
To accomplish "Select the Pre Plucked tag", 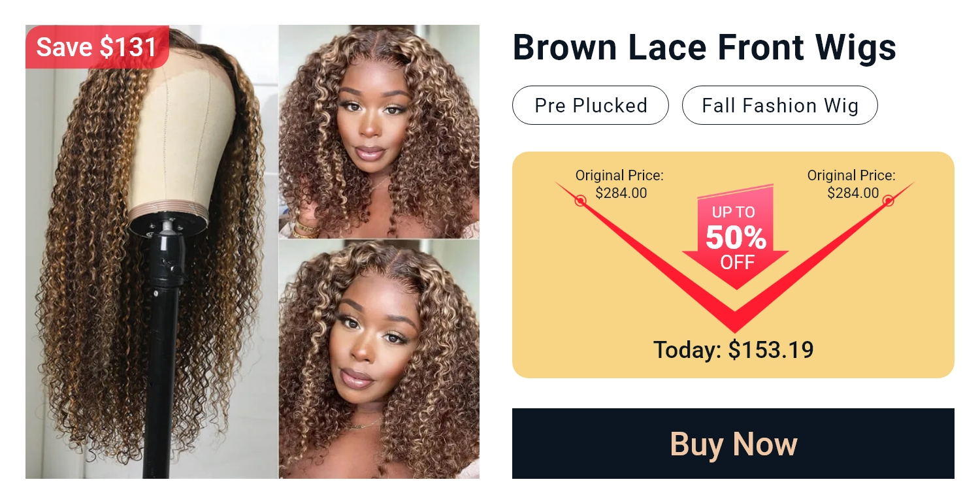I will click(x=591, y=105).
